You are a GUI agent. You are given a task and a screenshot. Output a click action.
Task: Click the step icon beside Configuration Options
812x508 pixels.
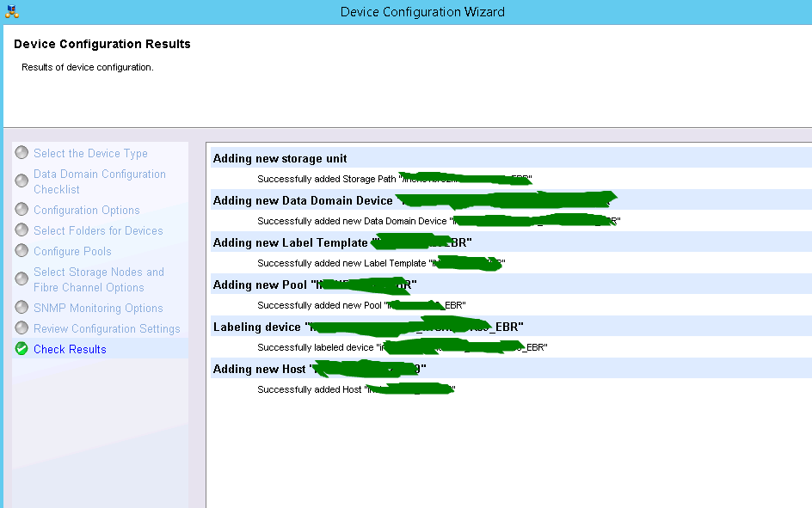(22, 209)
